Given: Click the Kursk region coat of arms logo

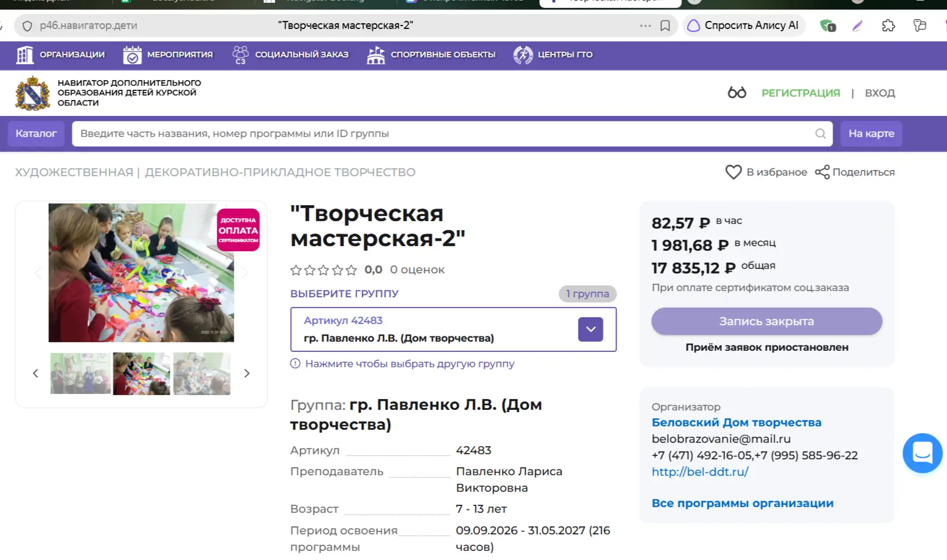Looking at the screenshot, I should (x=32, y=93).
